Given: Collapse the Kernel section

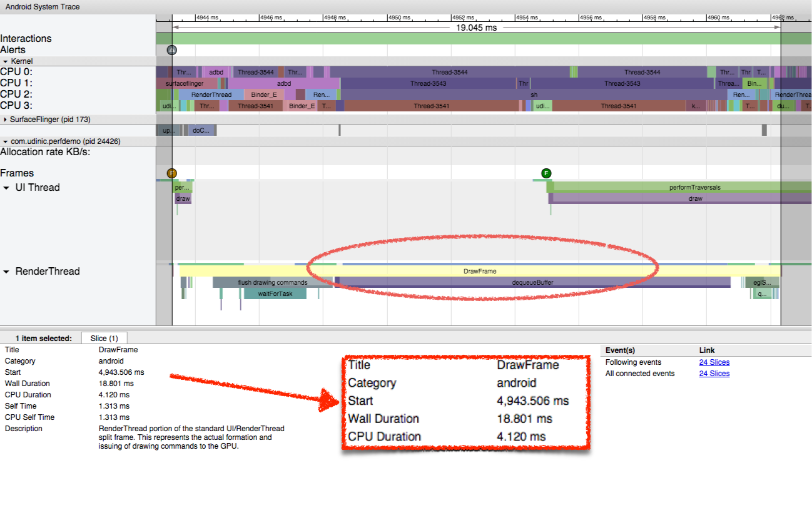Looking at the screenshot, I should point(6,61).
